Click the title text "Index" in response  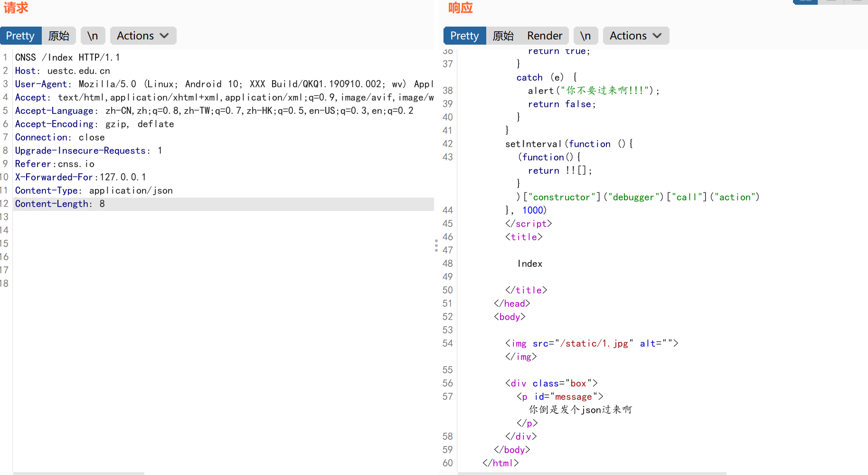point(530,264)
